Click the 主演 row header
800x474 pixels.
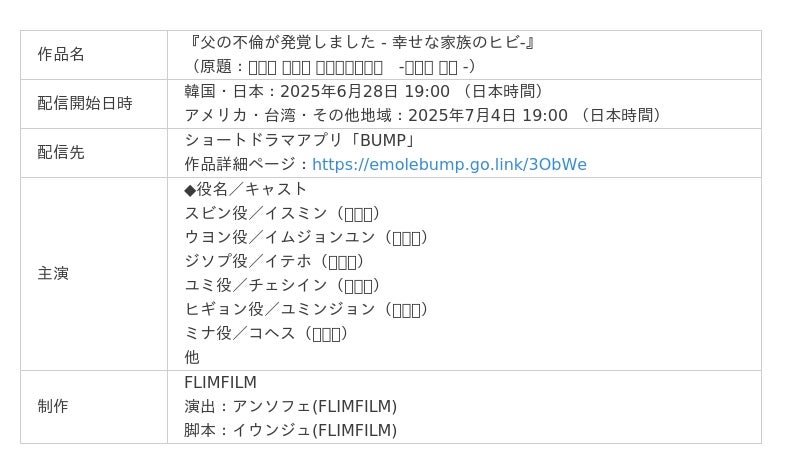[53, 273]
